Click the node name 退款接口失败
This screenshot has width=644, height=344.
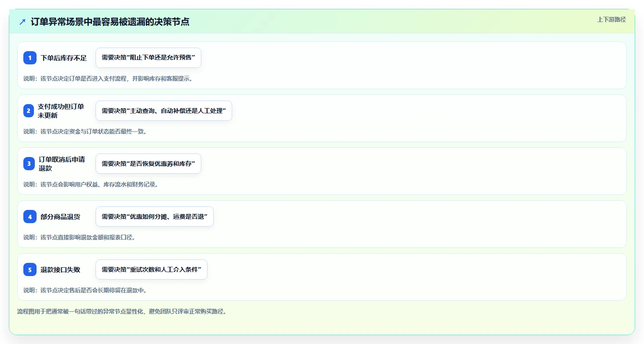coord(60,269)
